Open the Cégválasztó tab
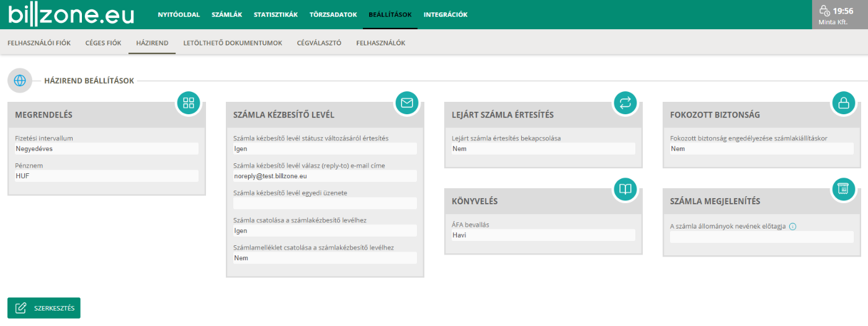 (319, 43)
